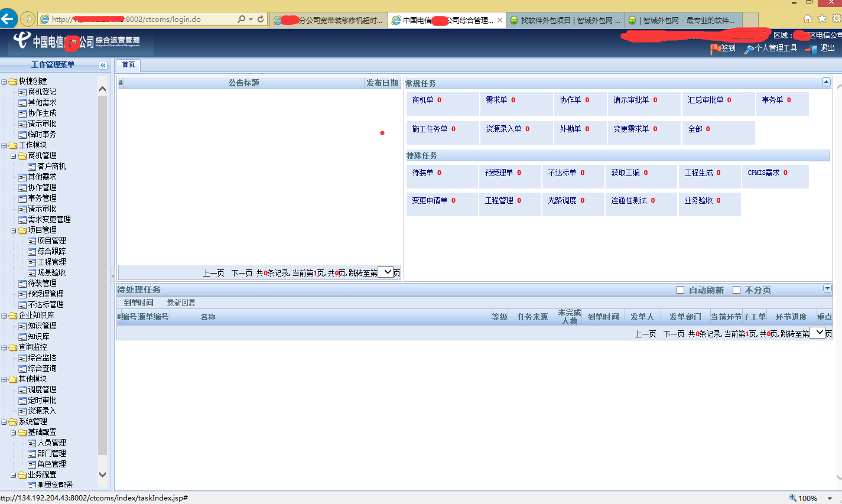Viewport: 842px width, 504px height.
Task: Open the 商机单 task tile
Action: click(443, 104)
